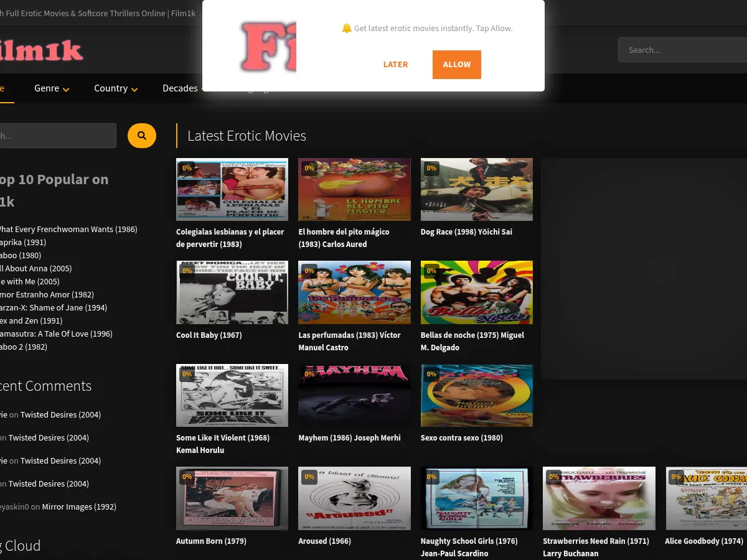Open the Autumn Born poster thumbnail
The image size is (747, 560).
[x=232, y=498]
